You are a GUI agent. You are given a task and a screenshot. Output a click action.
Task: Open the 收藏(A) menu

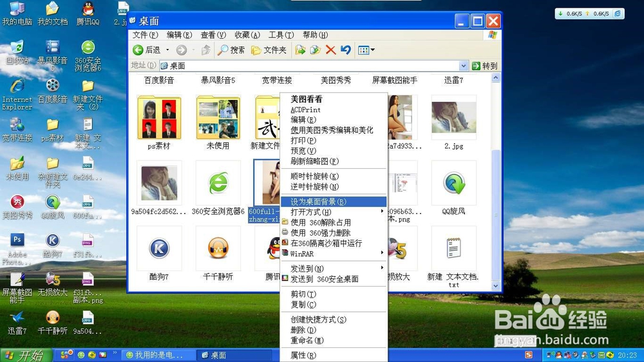click(247, 35)
